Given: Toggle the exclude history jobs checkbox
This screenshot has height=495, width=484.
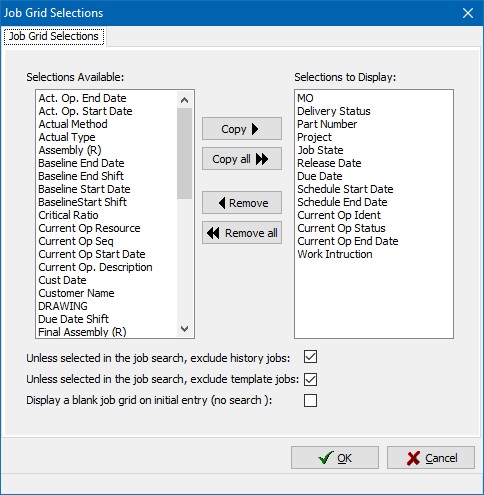Looking at the screenshot, I should 310,357.
